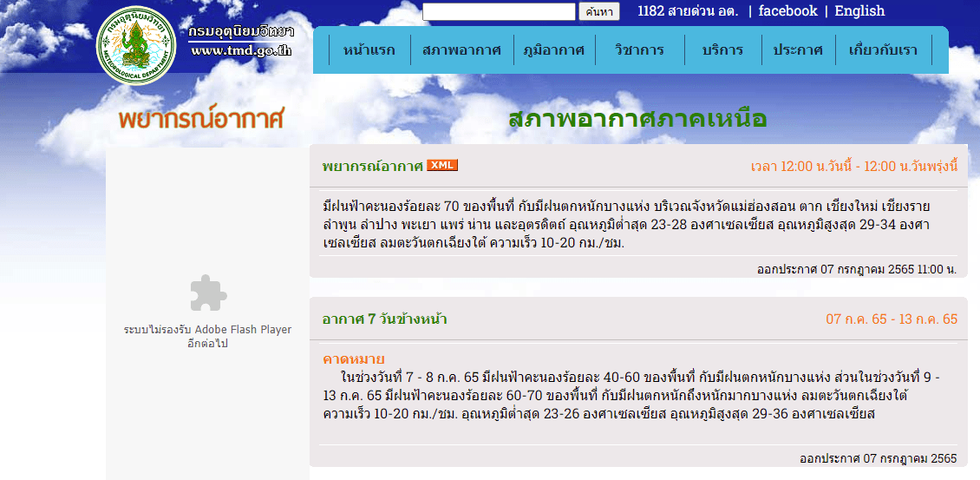Viewport: 980px width, 480px height.
Task: Switch language via English link
Action: point(859,11)
